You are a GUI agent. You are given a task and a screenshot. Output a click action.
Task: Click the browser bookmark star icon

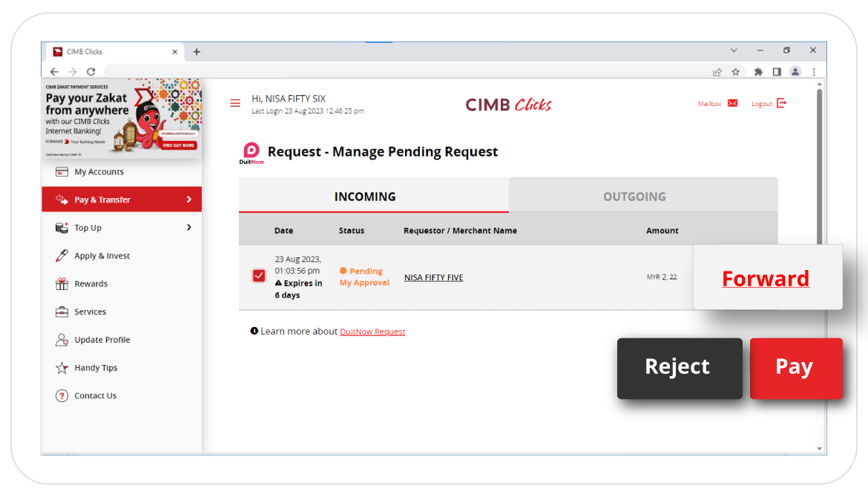[x=735, y=72]
